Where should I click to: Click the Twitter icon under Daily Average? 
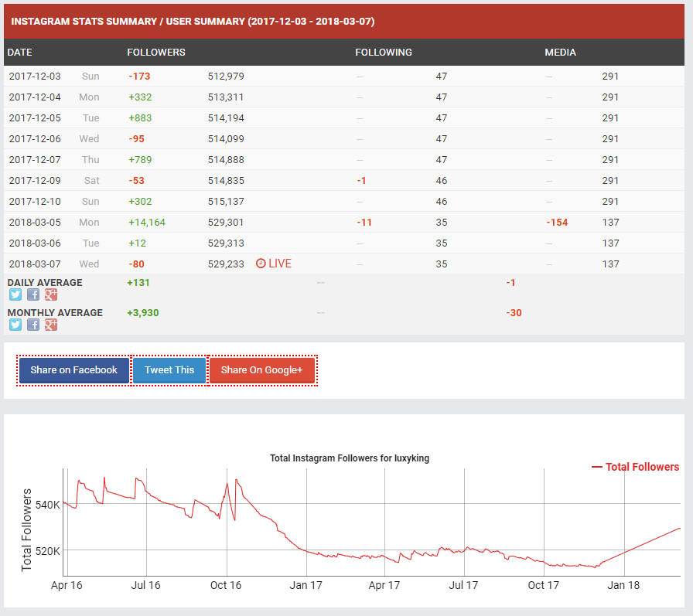click(15, 294)
